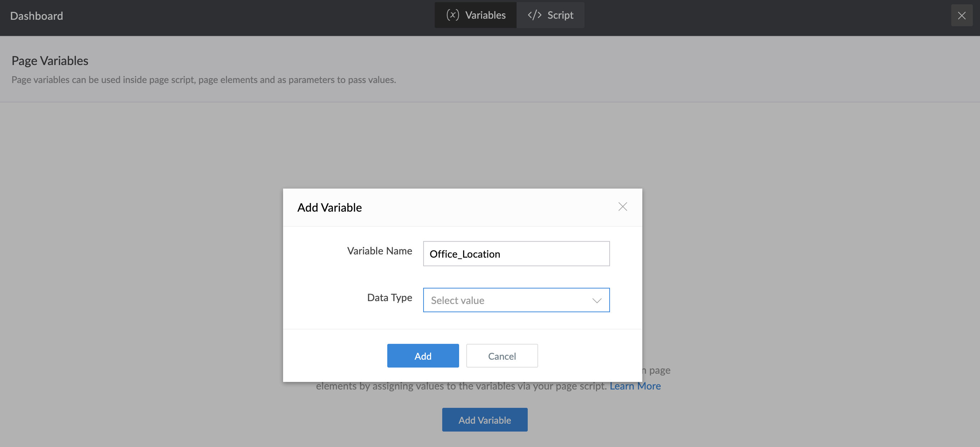Click the Variable Name label
Image resolution: width=980 pixels, height=447 pixels.
click(x=379, y=251)
